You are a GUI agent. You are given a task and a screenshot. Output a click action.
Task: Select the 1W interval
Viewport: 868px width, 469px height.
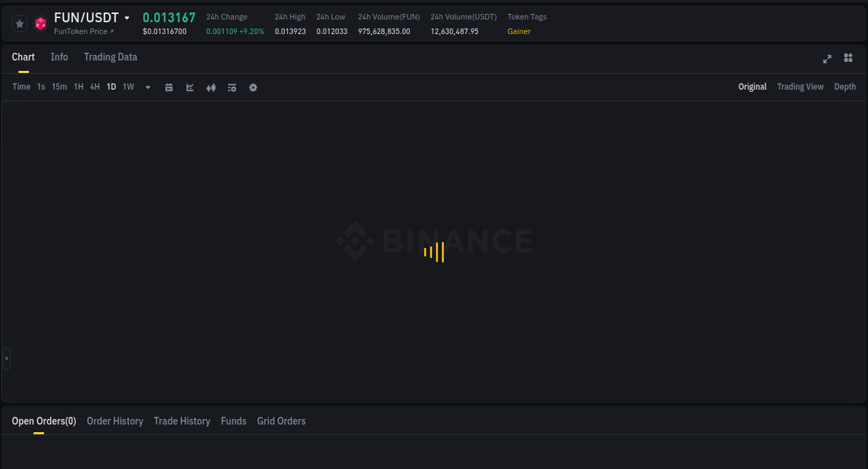coord(128,87)
